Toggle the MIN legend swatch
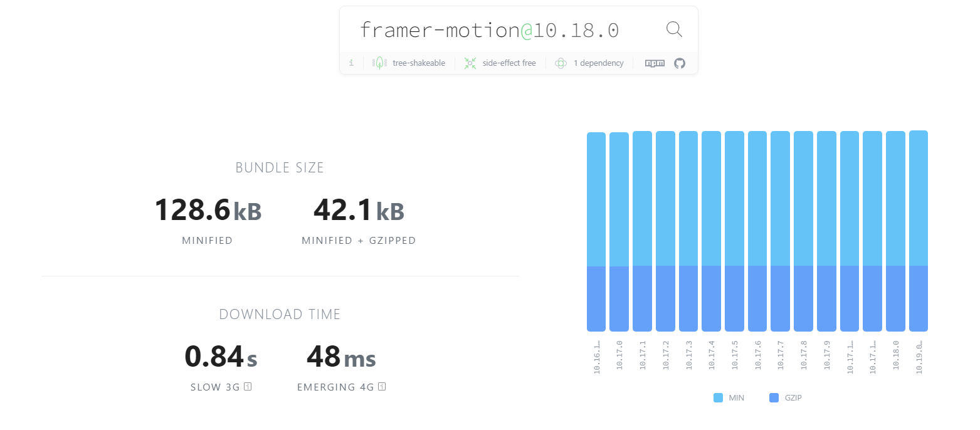This screenshot has width=980, height=430. click(x=718, y=397)
